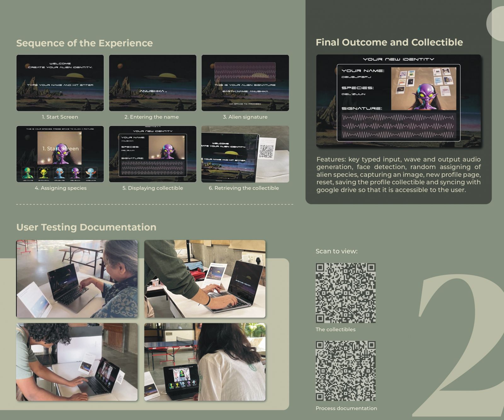504x420 pixels.
Task: Click the purple alien photo in the final collectible
Action: point(424,89)
